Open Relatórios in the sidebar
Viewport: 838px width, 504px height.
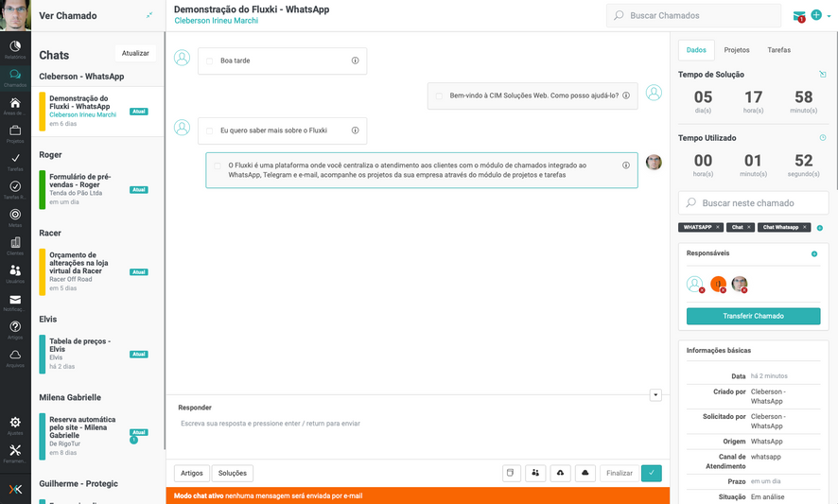(x=15, y=49)
